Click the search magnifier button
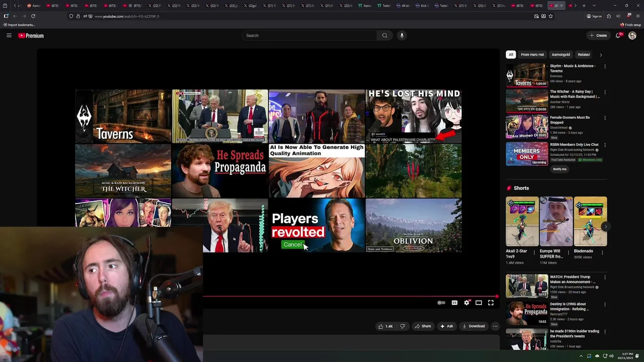 [x=385, y=35]
